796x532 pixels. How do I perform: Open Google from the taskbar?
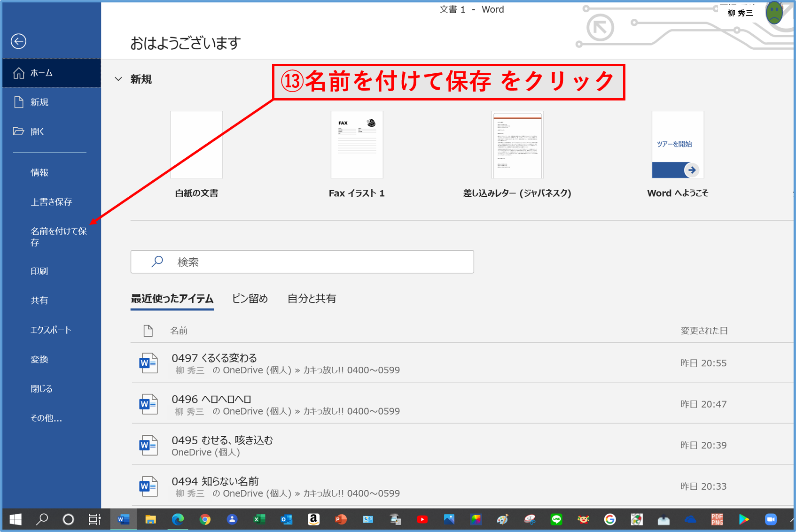(610, 519)
